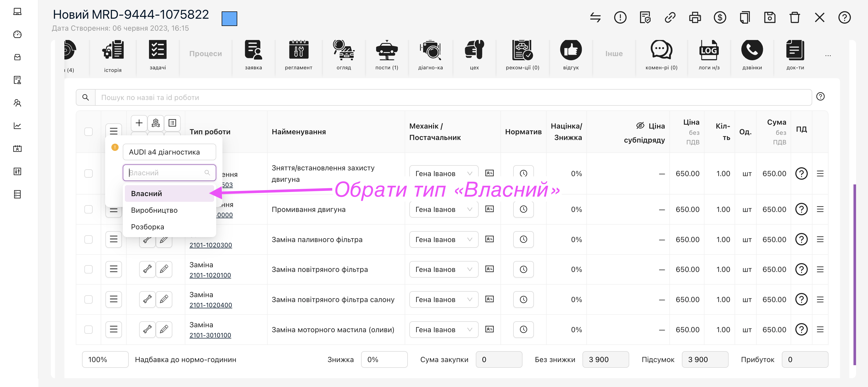The image size is (868, 387).
Task: Toggle the select-all header checkbox
Action: pyautogui.click(x=88, y=131)
